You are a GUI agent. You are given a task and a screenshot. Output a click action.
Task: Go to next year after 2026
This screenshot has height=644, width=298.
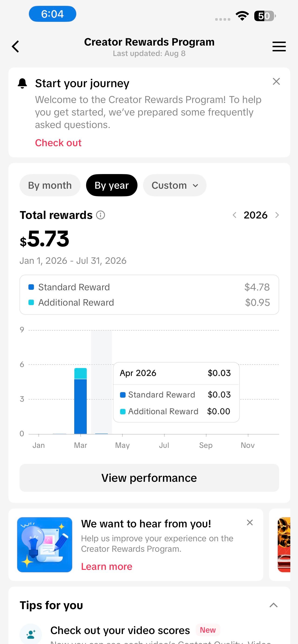pyautogui.click(x=277, y=215)
